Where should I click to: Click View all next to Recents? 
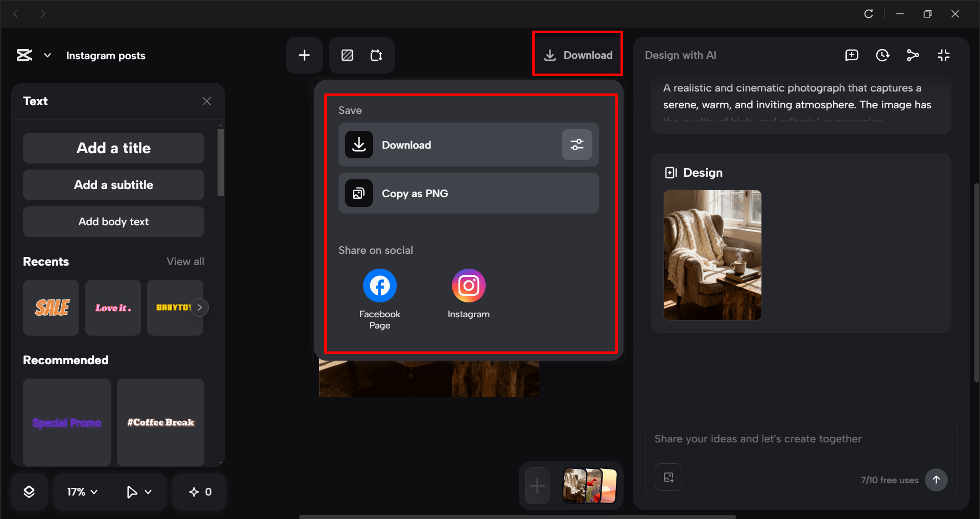185,261
